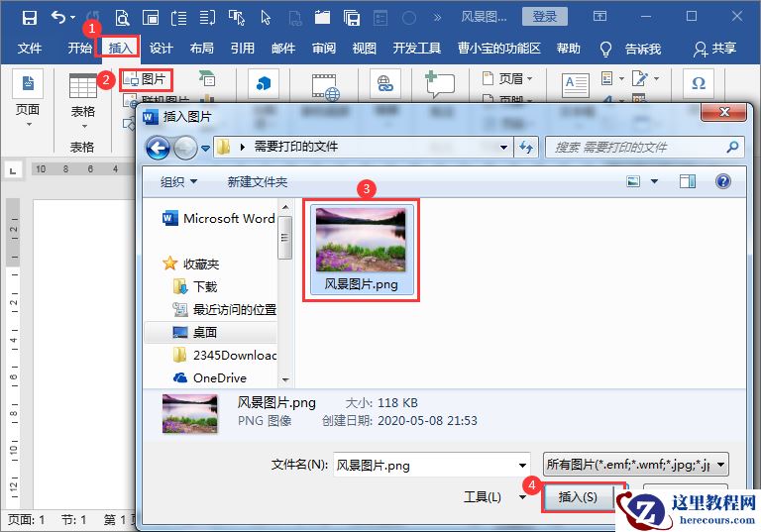Switch to the 布局 ribbon tab

click(x=201, y=49)
